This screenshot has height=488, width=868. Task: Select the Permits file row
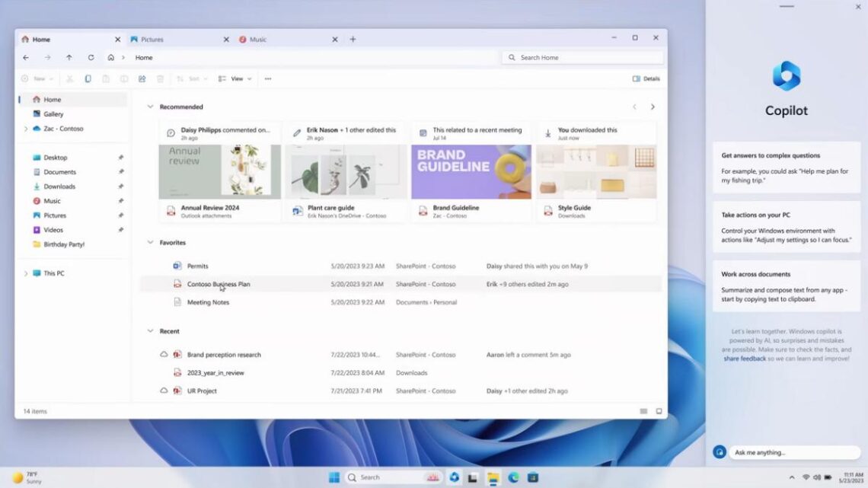click(400, 266)
